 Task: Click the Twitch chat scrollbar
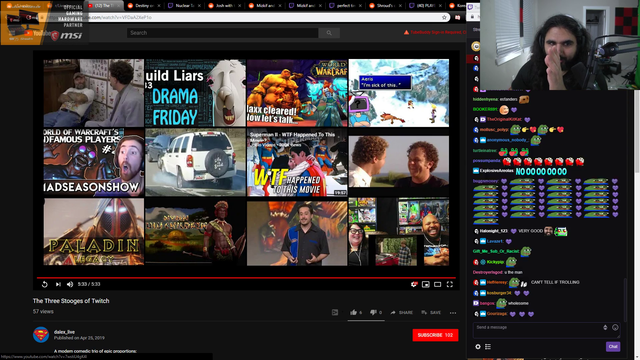point(625,300)
